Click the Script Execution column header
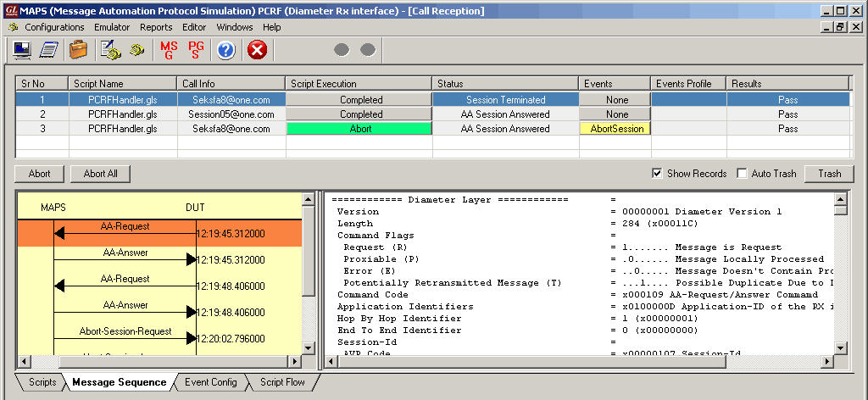The image size is (868, 400). [x=359, y=84]
